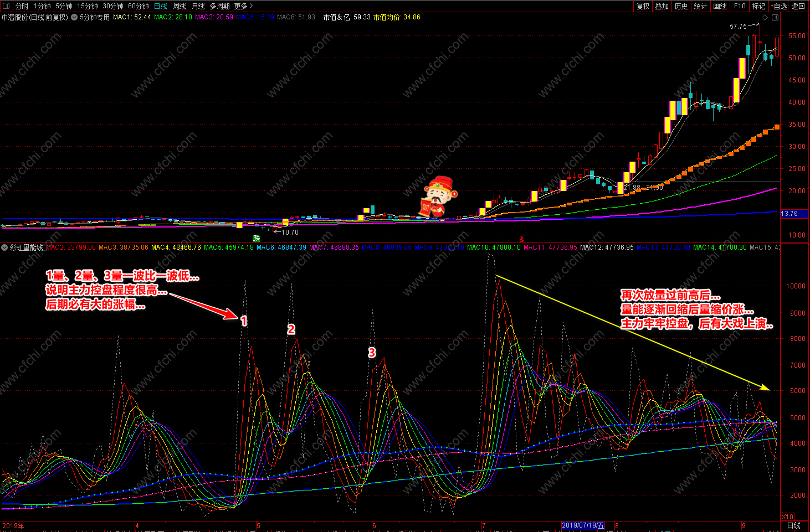
Task: Select the 1分钟 period
Action: (42, 6)
